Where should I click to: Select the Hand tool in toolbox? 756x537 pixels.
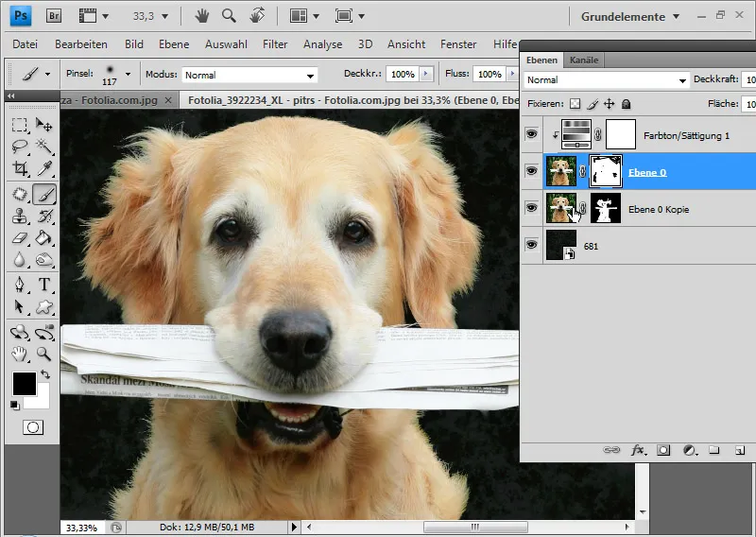click(x=20, y=355)
